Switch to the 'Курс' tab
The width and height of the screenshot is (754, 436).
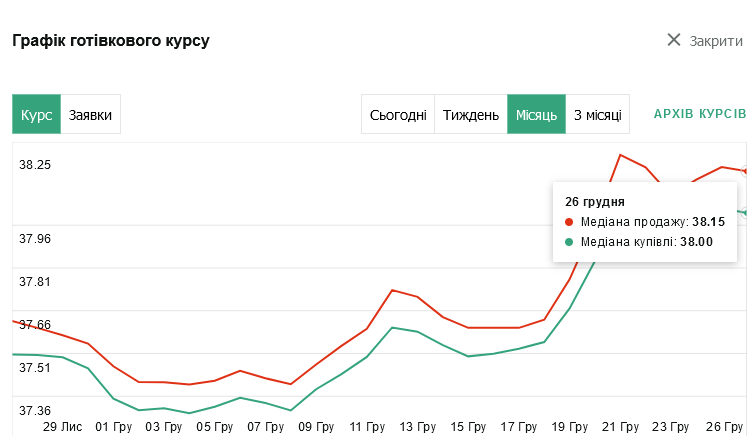(36, 115)
